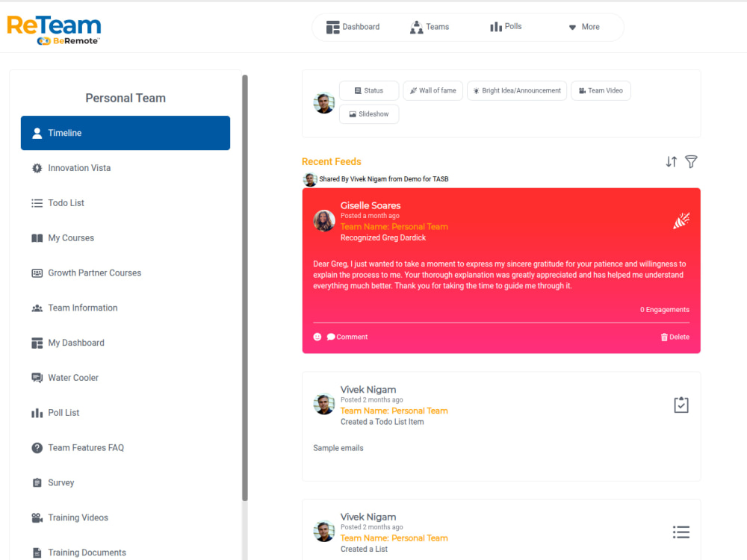
Task: Select Timeline in the sidebar
Action: click(x=125, y=133)
